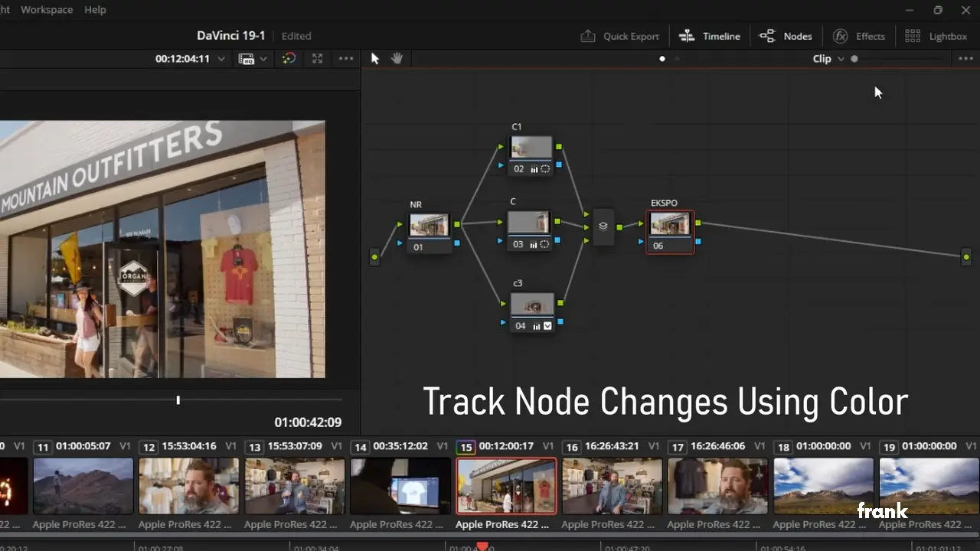Select clip 17 thumbnail
980x551 pixels.
coord(717,486)
